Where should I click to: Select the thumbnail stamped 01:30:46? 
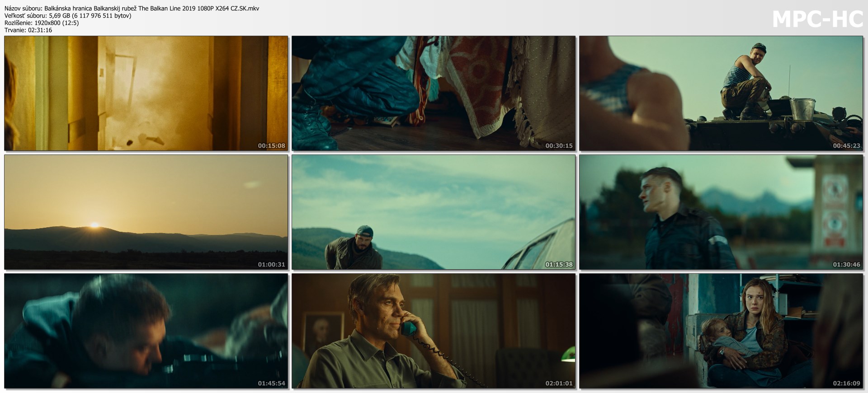coord(722,212)
